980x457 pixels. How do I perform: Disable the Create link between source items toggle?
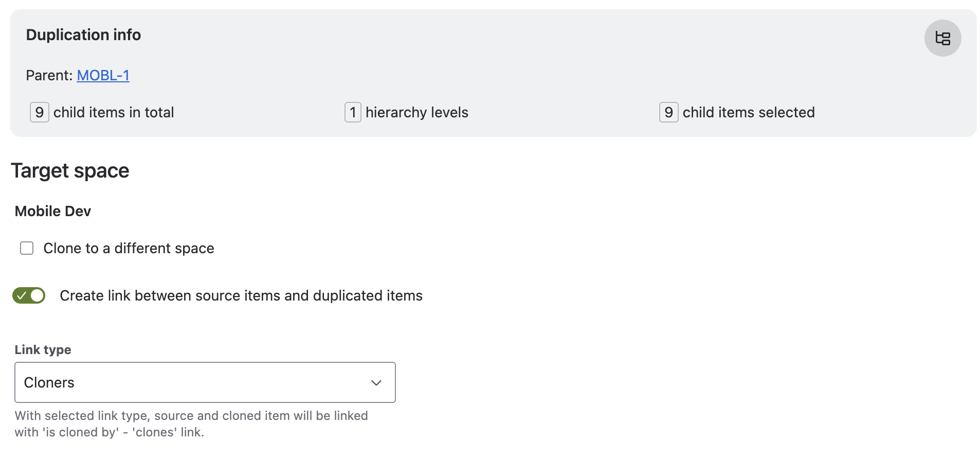[x=29, y=295]
